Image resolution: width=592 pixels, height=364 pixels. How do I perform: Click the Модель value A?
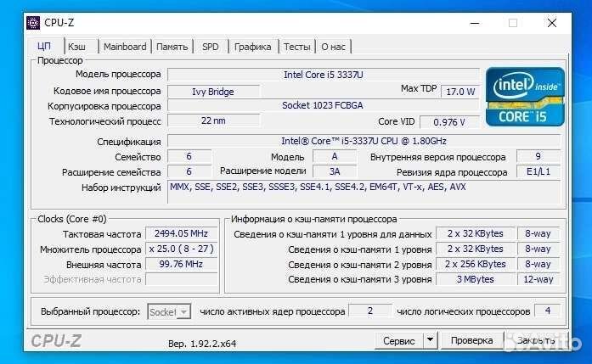[335, 156]
